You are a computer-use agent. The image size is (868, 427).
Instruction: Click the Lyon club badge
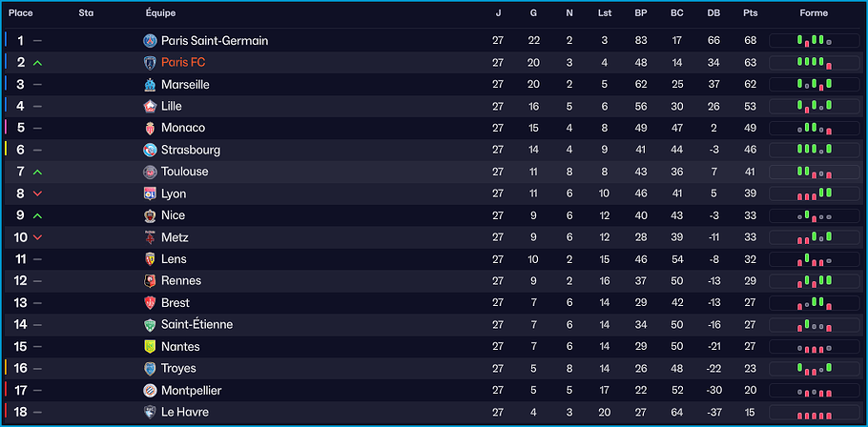150,194
